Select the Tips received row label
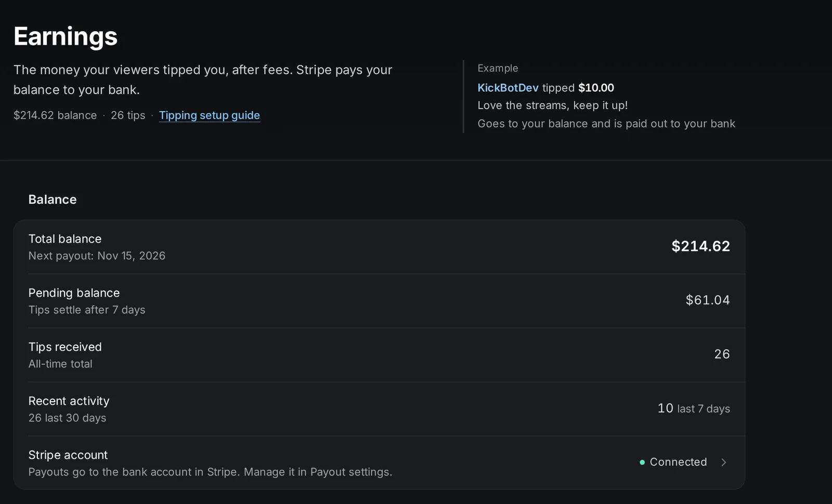Viewport: 832px width, 504px height. click(x=65, y=347)
